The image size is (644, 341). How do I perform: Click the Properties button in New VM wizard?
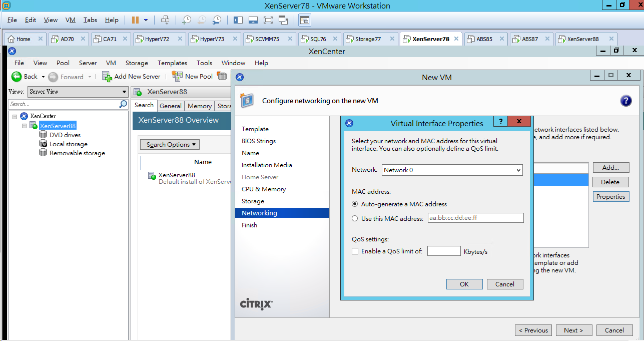click(x=611, y=197)
